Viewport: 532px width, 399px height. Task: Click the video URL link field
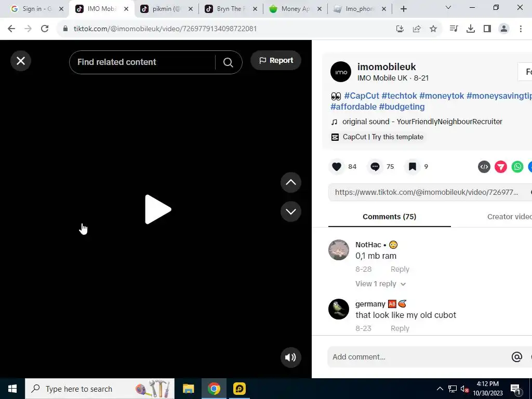pos(427,192)
